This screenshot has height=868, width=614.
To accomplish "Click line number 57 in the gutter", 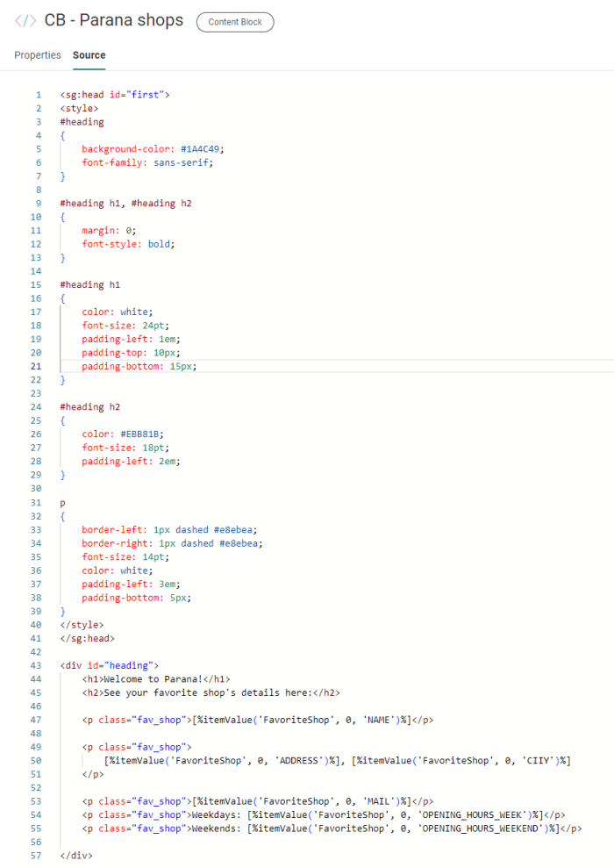I will click(35, 856).
